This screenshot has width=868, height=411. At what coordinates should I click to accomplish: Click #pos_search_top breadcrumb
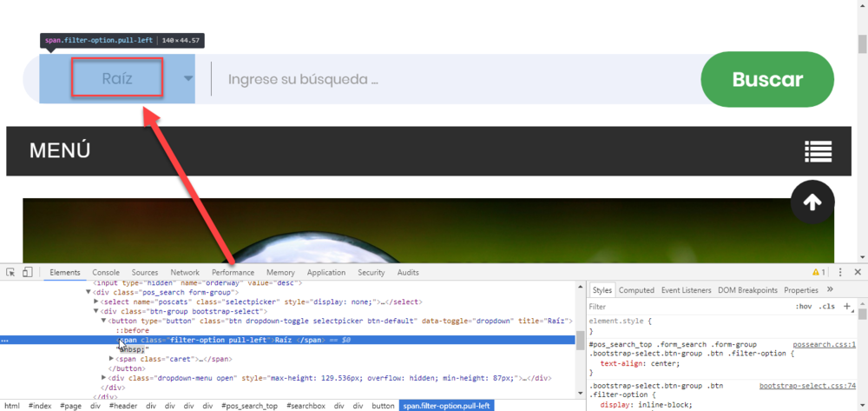[248, 406]
